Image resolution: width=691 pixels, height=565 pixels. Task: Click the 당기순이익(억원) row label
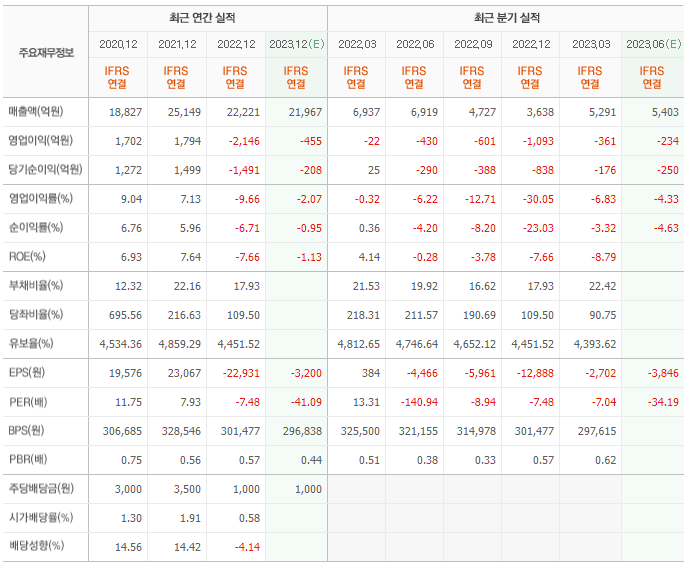(45, 170)
